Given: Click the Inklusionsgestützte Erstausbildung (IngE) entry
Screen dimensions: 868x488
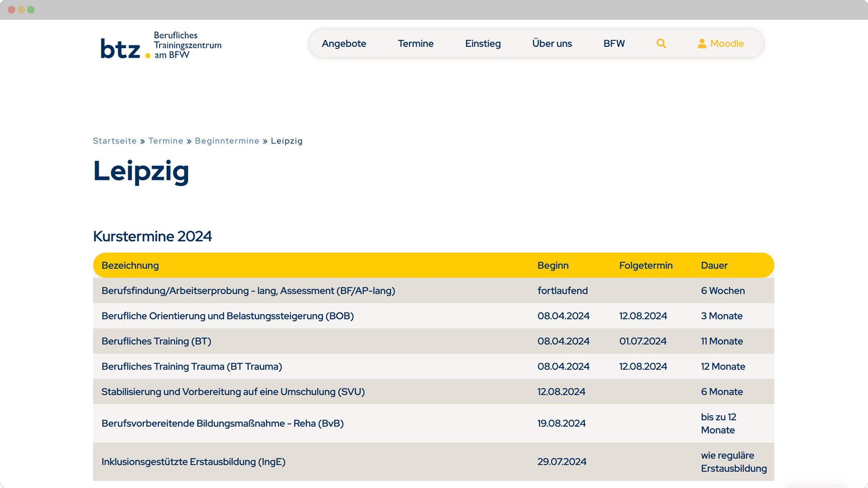Looking at the screenshot, I should click(x=193, y=462).
